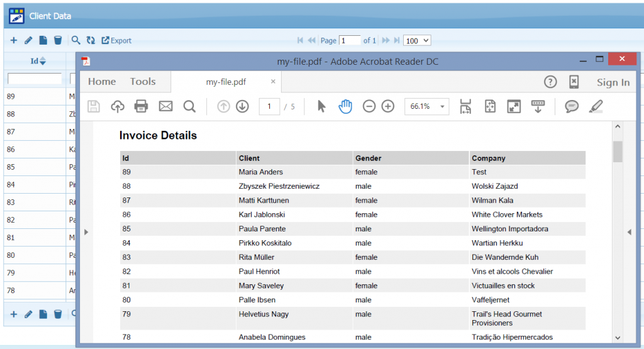
Task: Expand the left navigation pane arrow
Action: 86,232
